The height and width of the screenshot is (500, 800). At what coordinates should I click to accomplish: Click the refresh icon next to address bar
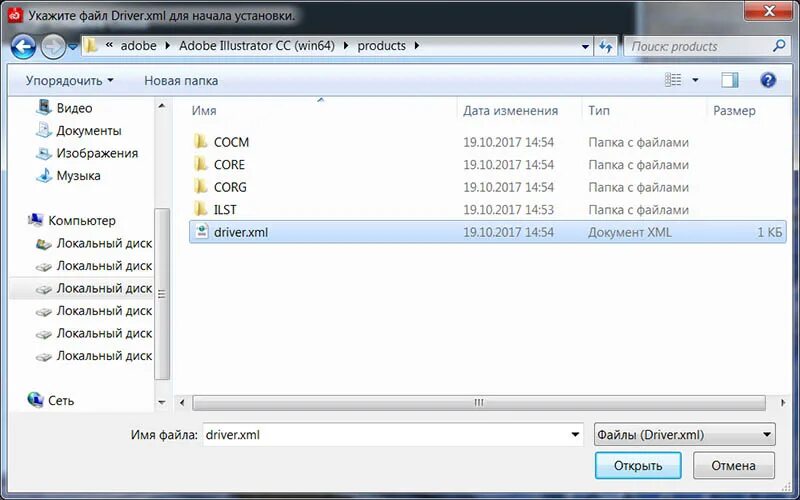pyautogui.click(x=606, y=46)
